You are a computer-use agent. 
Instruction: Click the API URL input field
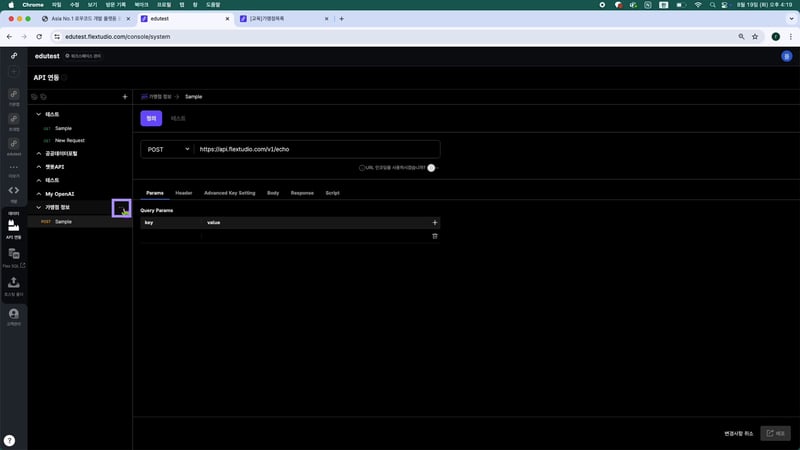pos(315,149)
